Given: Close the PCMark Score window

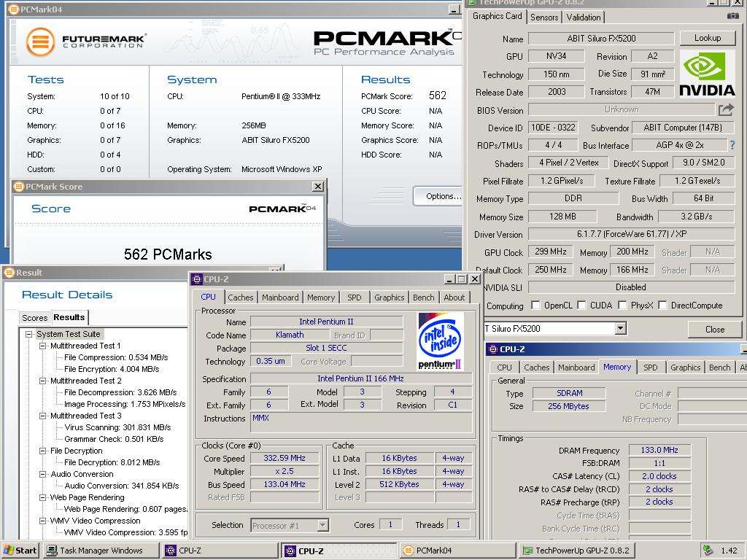Looking at the screenshot, I should (x=318, y=187).
